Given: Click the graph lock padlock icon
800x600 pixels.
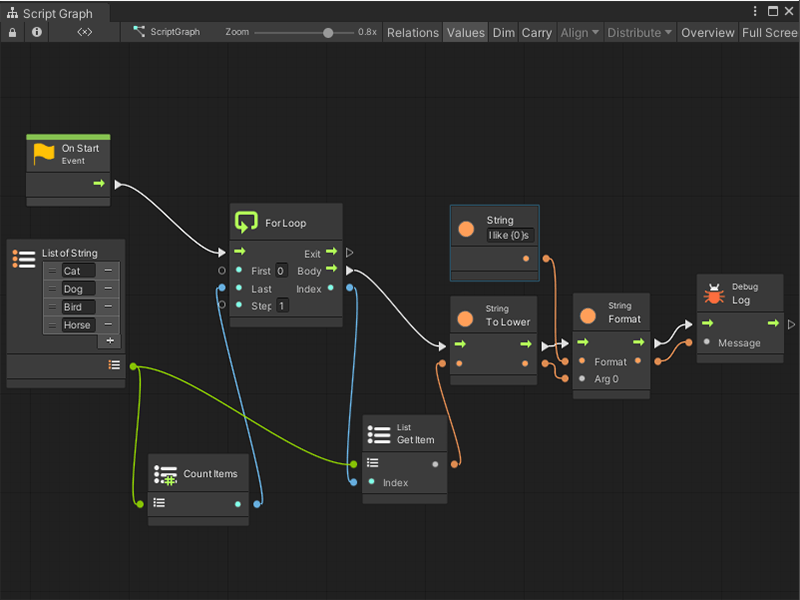Looking at the screenshot, I should click(x=12, y=32).
